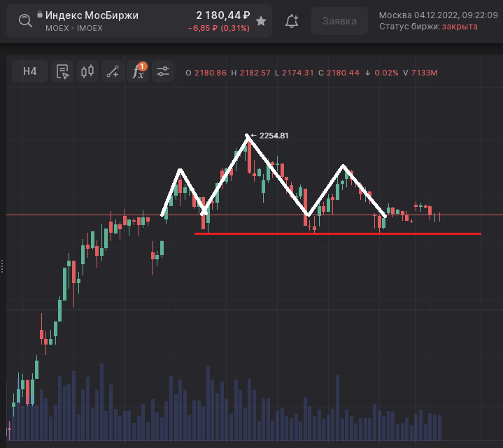Viewport: 503px width, 448px height.
Task: Click the search magnifier icon
Action: coord(25,21)
